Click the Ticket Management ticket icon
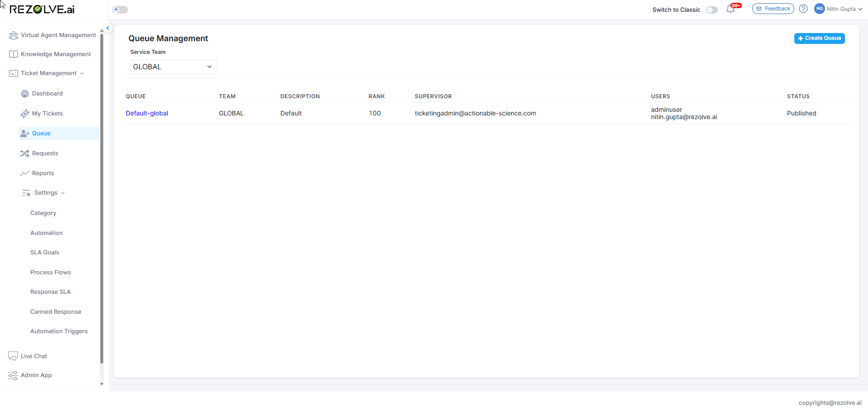This screenshot has height=412, width=868. [x=14, y=73]
